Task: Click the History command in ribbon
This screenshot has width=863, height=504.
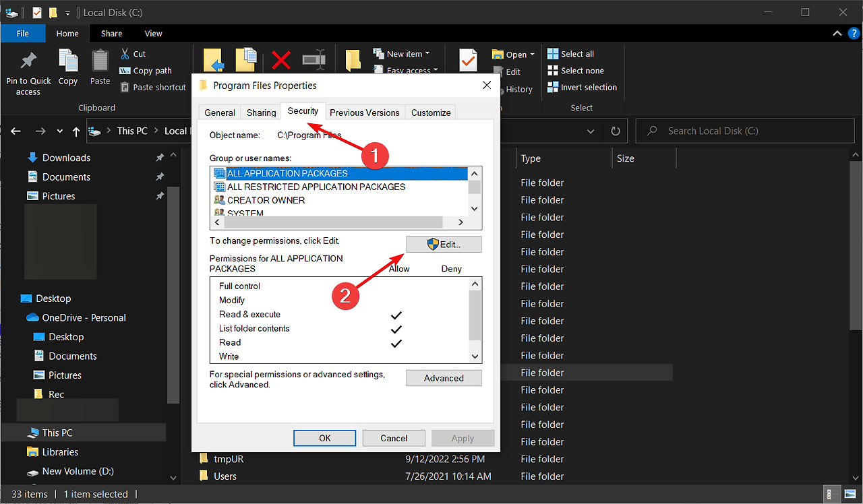Action: coord(512,89)
